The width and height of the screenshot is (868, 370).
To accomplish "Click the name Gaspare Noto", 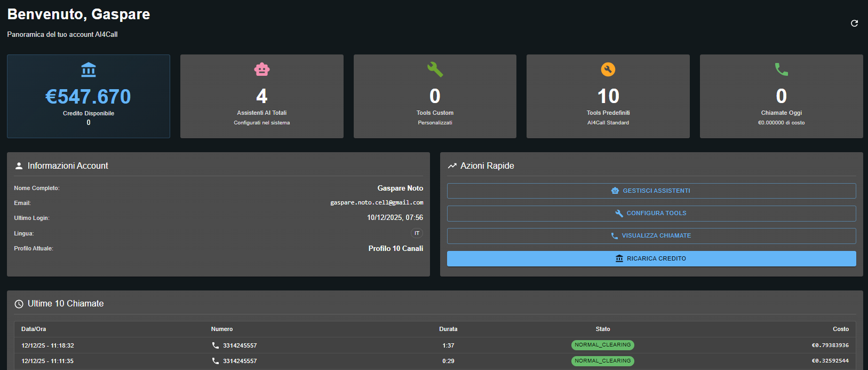I will [x=400, y=188].
